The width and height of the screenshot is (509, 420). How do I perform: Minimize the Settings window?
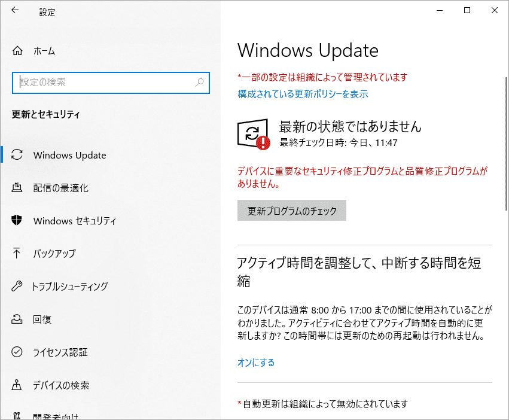[x=440, y=10]
